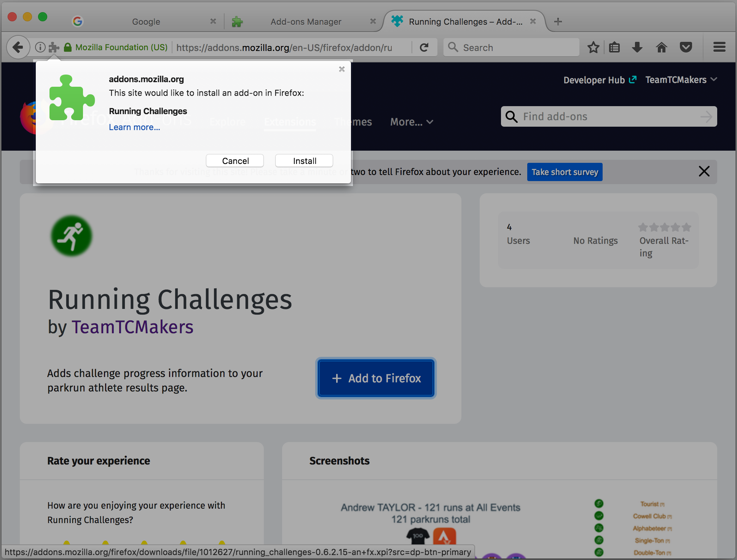
Task: Switch to the Add-ons Manager tab
Action: (x=306, y=22)
